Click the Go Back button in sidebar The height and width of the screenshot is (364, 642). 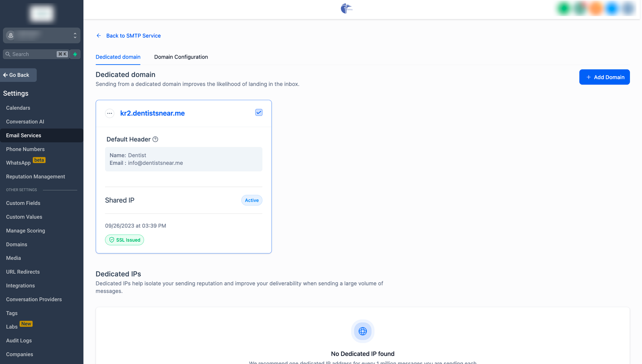[x=18, y=75]
